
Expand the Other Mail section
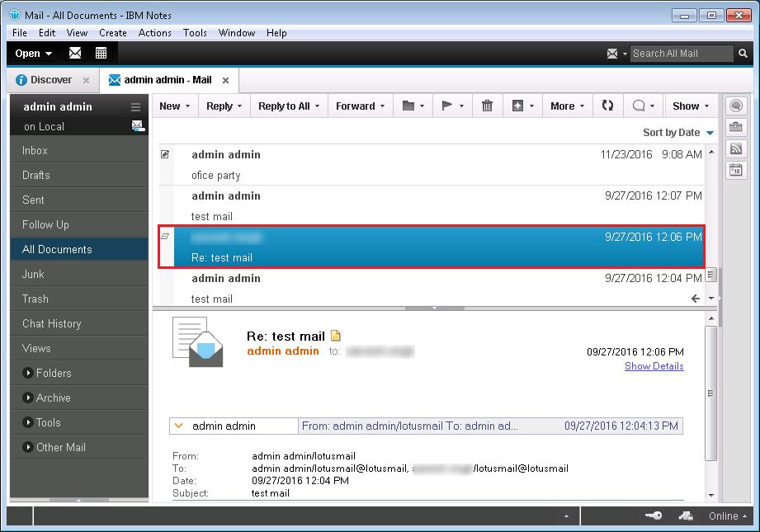point(27,447)
